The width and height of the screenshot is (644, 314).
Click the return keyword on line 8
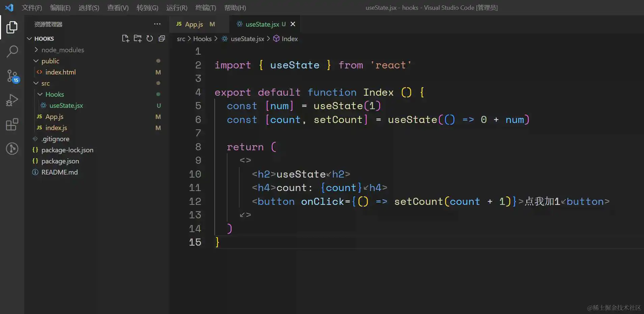click(245, 147)
